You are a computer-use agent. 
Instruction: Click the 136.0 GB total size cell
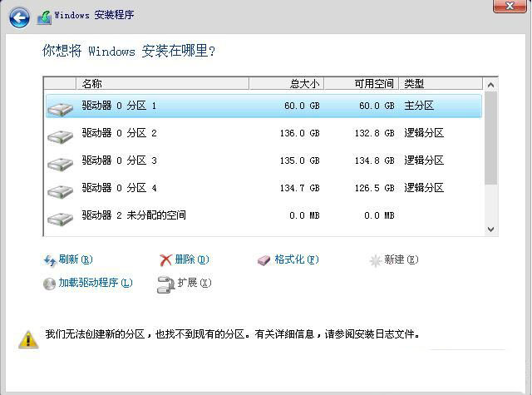300,133
